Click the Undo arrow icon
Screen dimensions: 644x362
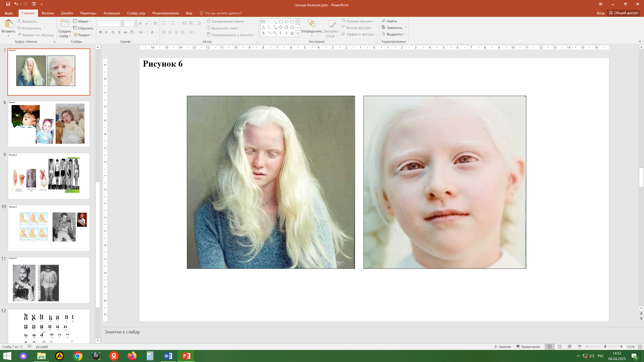[16, 4]
